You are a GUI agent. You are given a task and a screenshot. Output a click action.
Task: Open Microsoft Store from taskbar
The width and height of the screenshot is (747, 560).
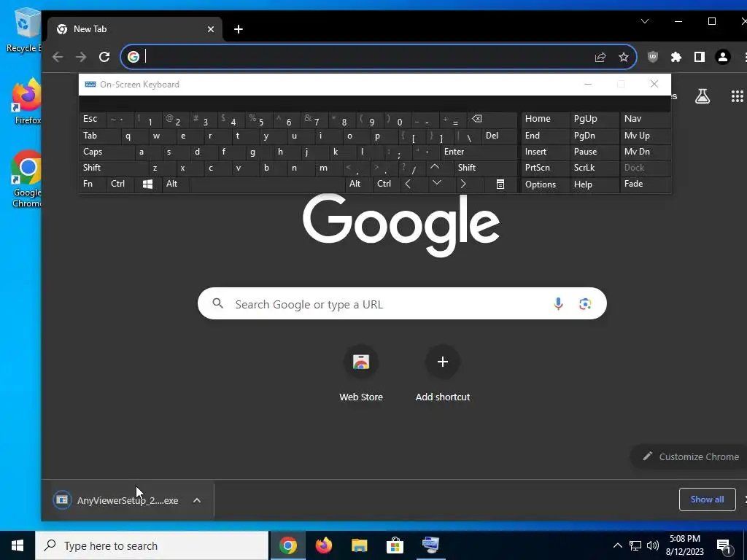(395, 545)
